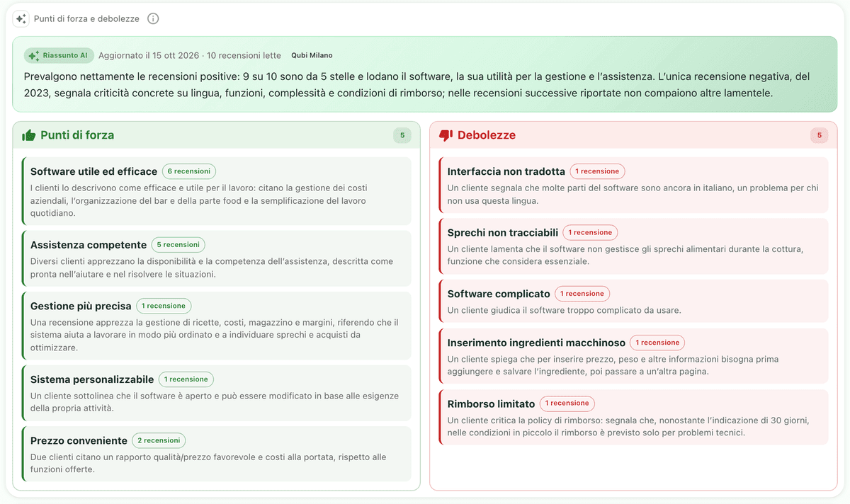
Task: Click the AI sparkle icon beside the title
Action: click(21, 19)
